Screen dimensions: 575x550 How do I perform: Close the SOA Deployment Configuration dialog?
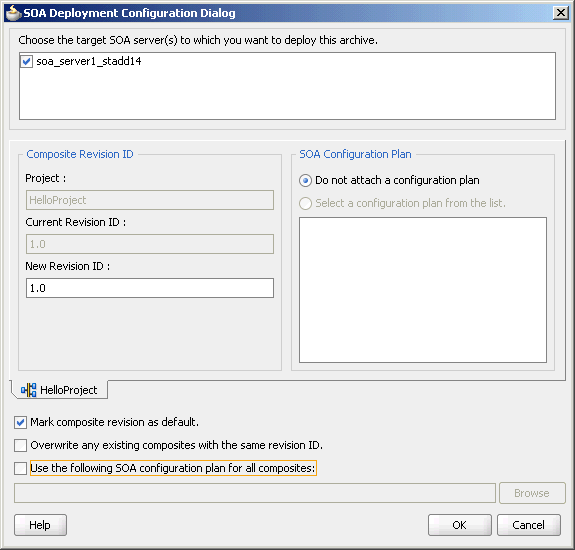tap(561, 13)
